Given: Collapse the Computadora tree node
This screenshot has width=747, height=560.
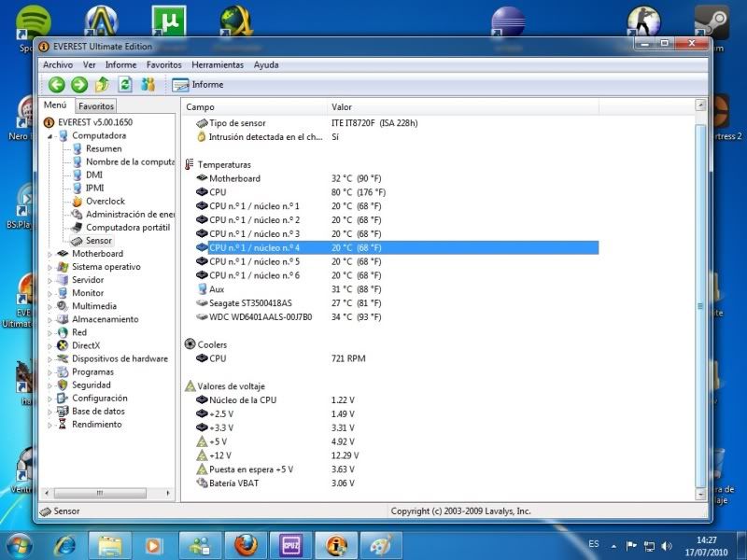Looking at the screenshot, I should click(x=49, y=136).
